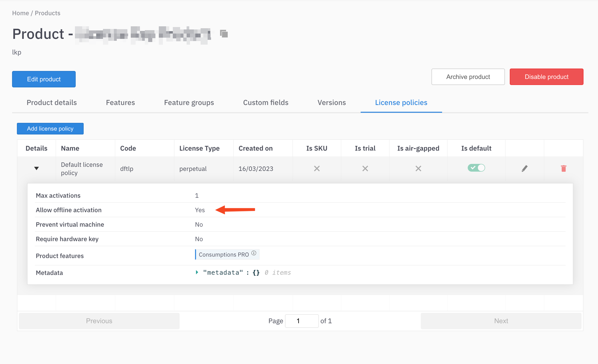Switch to the Product details tab
This screenshot has width=598, height=364.
[52, 103]
